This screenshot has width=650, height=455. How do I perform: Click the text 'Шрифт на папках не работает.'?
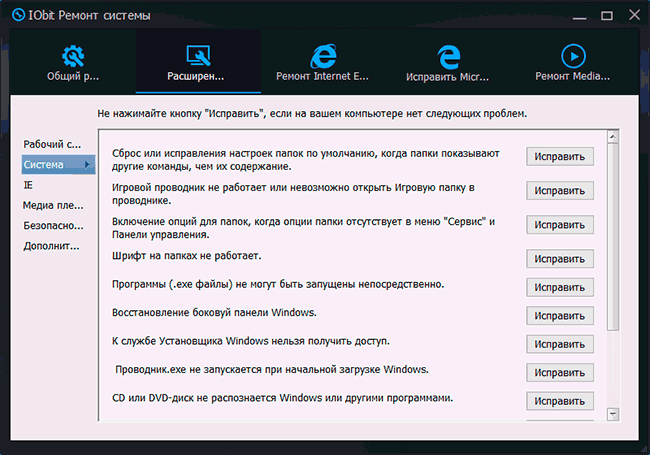187,256
